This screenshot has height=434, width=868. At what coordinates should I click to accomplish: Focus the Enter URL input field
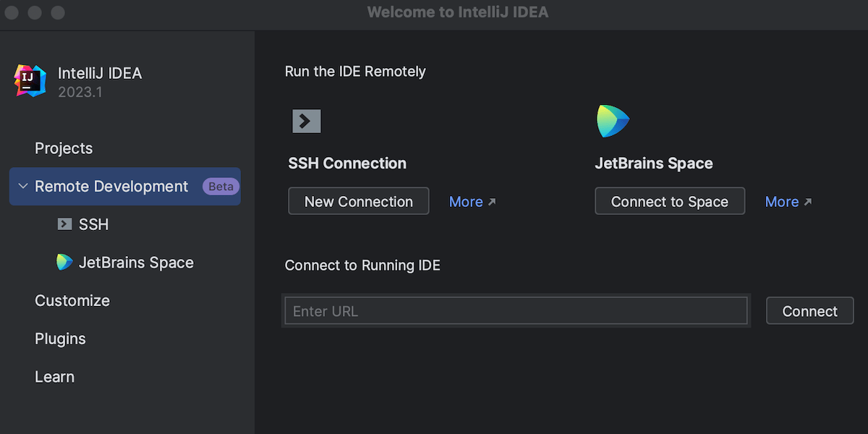[516, 311]
